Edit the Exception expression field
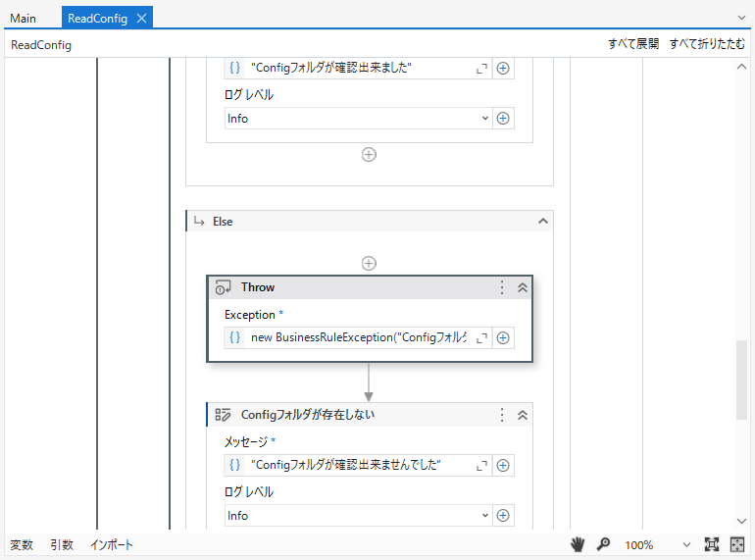Screen dimensions: 755x560 point(359,337)
